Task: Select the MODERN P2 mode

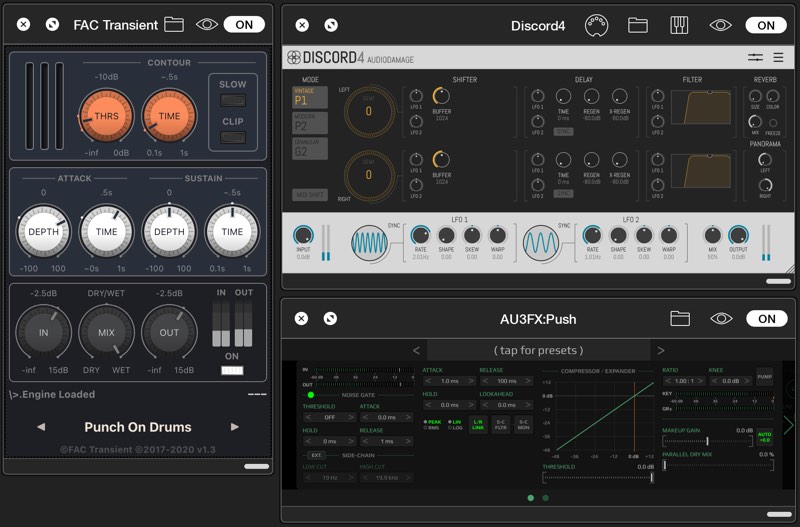Action: [310, 123]
